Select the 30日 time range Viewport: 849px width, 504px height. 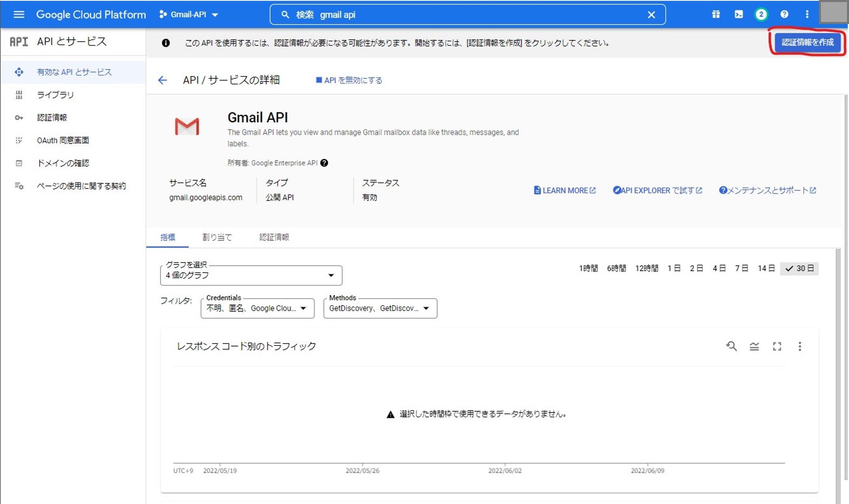click(x=799, y=268)
